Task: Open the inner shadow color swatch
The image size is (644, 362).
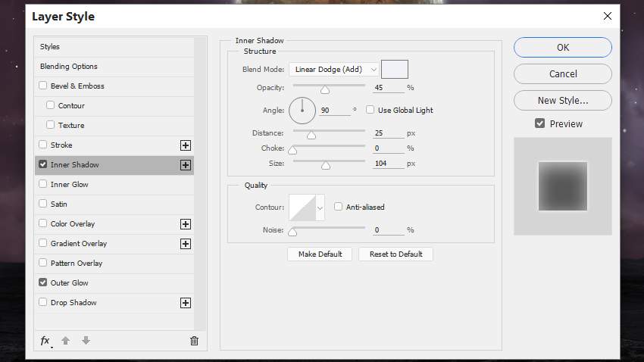Action: pos(395,69)
